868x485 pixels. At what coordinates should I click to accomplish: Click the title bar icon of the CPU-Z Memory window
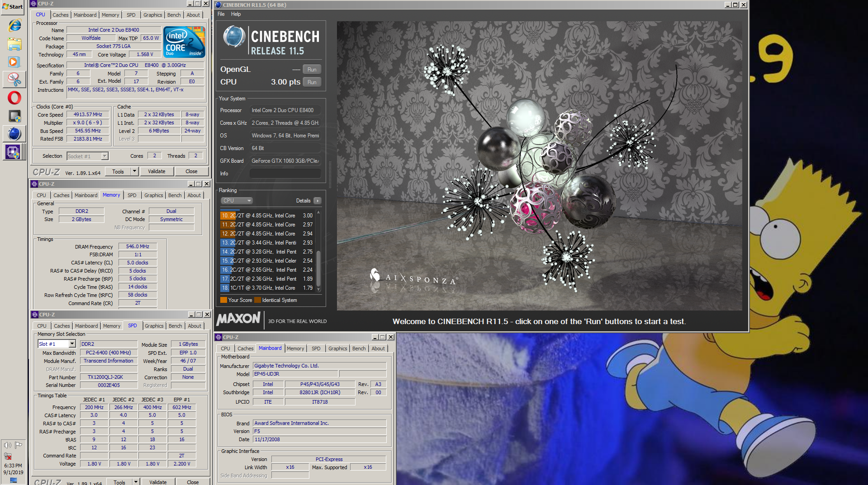[x=34, y=184]
